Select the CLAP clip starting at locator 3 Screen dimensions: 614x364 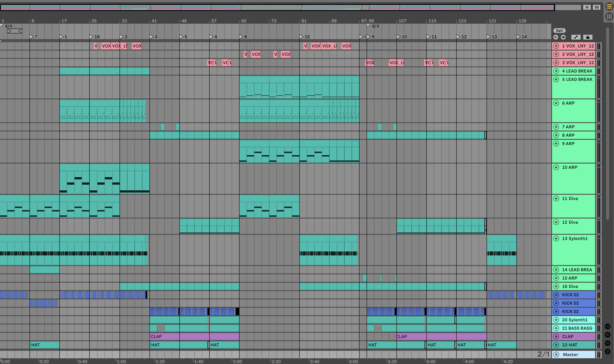194,337
